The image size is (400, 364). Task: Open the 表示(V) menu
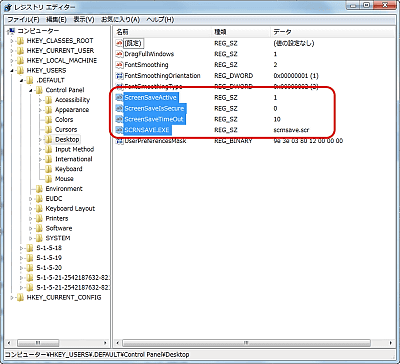click(84, 20)
